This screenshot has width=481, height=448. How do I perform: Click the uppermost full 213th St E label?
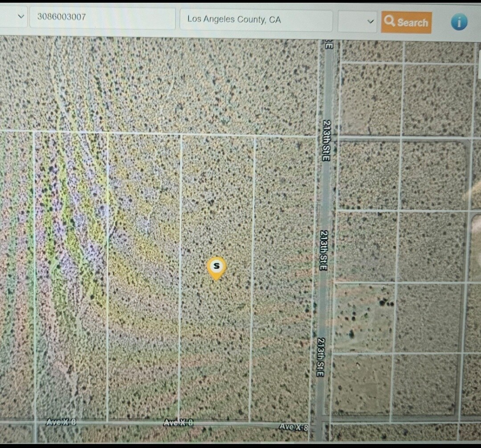(327, 140)
